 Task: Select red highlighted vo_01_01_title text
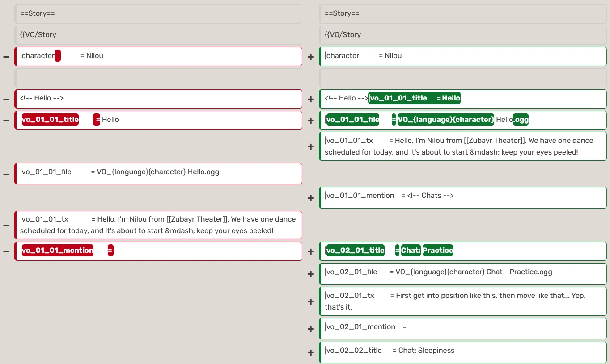click(50, 120)
